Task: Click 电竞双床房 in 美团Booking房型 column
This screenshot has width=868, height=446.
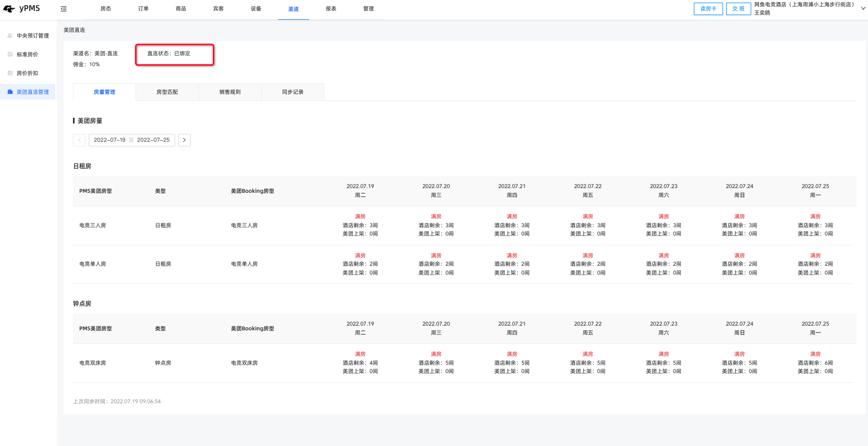Action: tap(244, 363)
